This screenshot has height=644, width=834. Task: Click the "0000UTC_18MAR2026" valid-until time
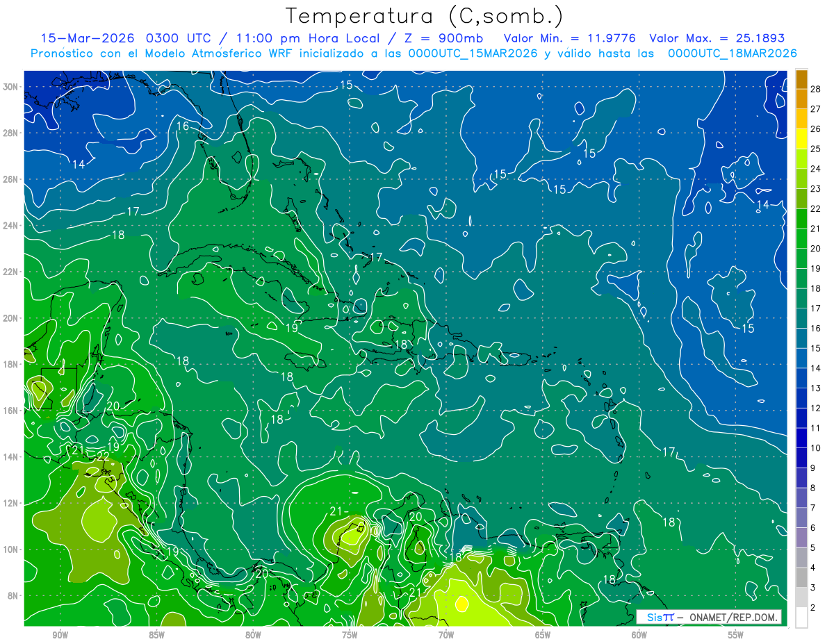point(732,53)
